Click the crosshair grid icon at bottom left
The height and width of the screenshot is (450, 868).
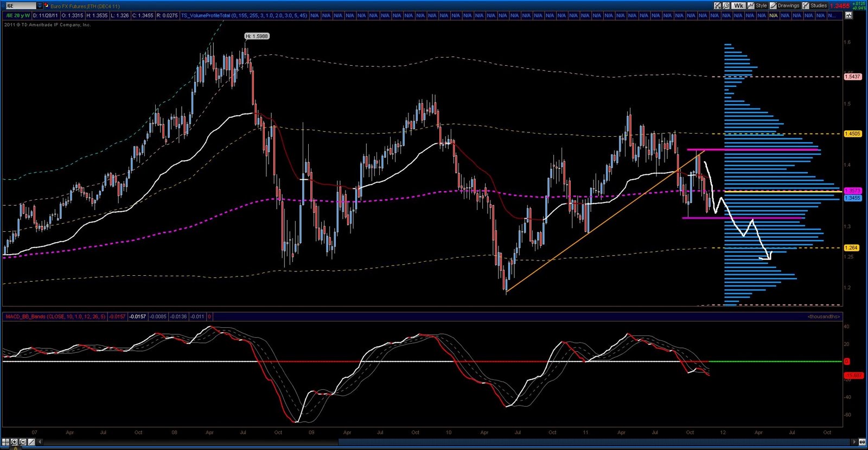(5, 442)
